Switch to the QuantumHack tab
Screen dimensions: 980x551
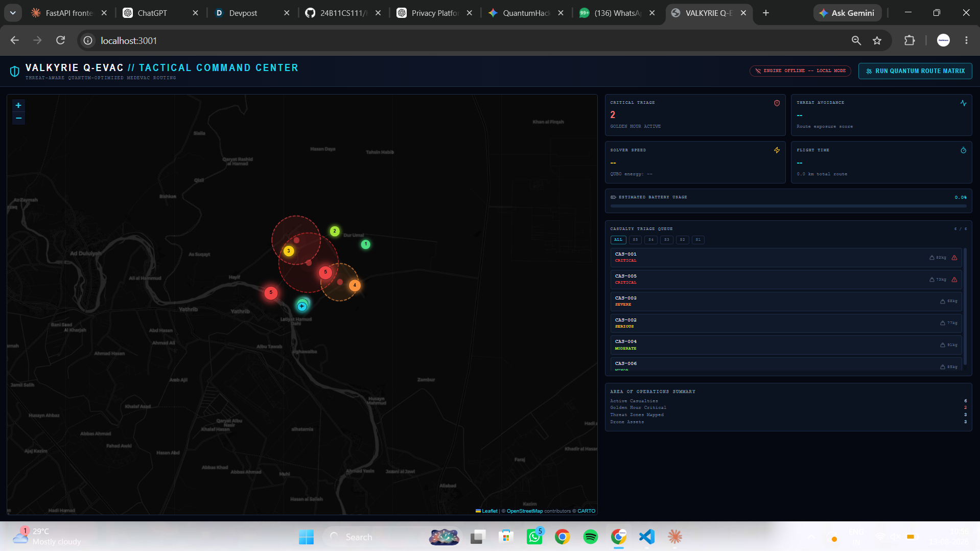click(526, 13)
